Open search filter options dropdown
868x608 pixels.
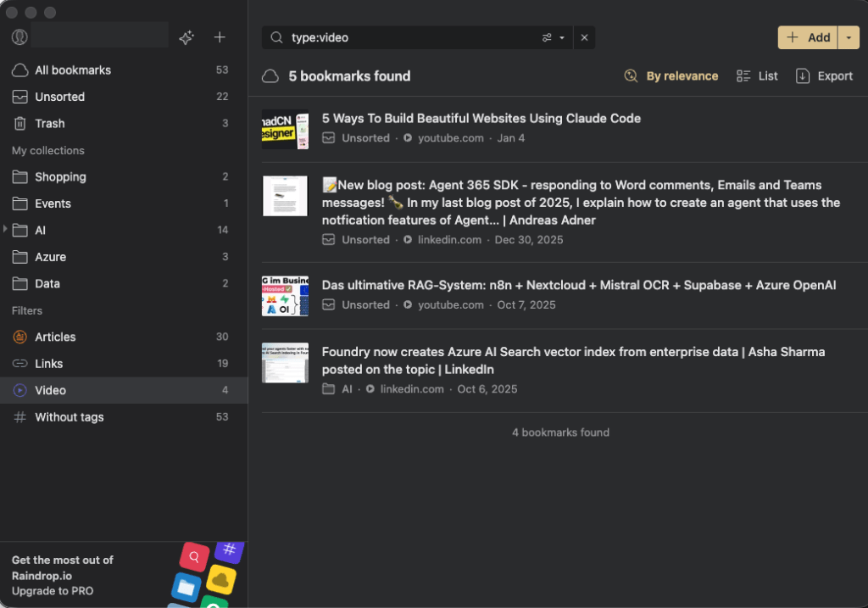553,37
